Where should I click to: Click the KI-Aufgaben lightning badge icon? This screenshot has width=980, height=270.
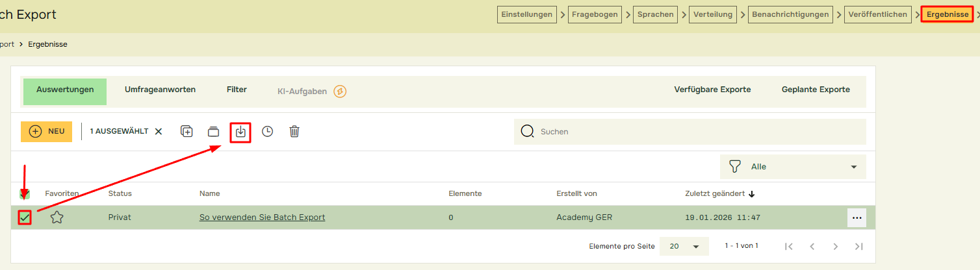tap(340, 92)
